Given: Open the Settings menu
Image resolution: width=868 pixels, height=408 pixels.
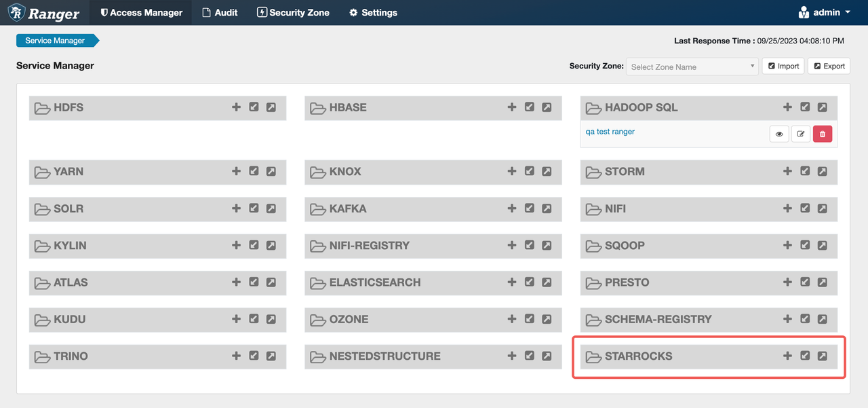Looking at the screenshot, I should pyautogui.click(x=373, y=12).
